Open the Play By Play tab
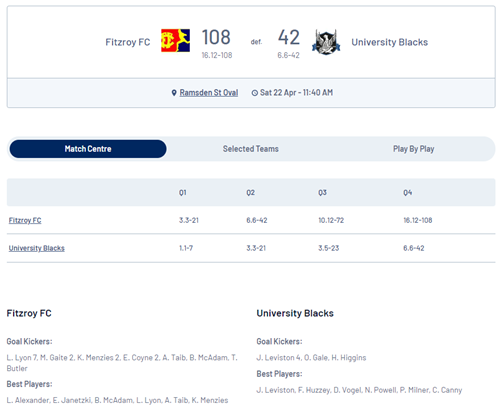The image size is (500, 408). (x=413, y=149)
